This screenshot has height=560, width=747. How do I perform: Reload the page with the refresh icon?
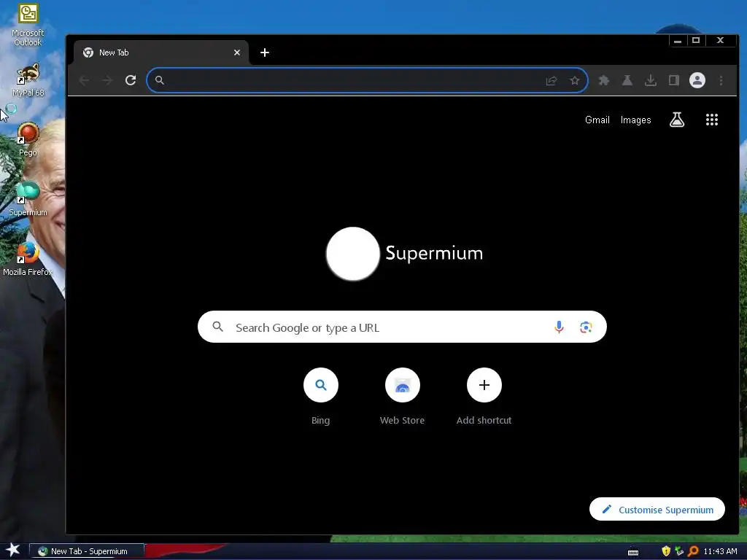(131, 80)
